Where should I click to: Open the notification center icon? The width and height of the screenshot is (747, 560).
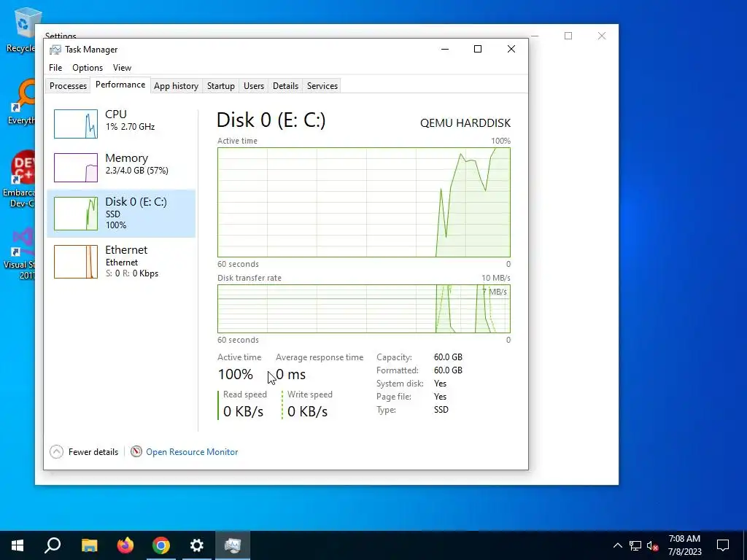[x=723, y=545]
